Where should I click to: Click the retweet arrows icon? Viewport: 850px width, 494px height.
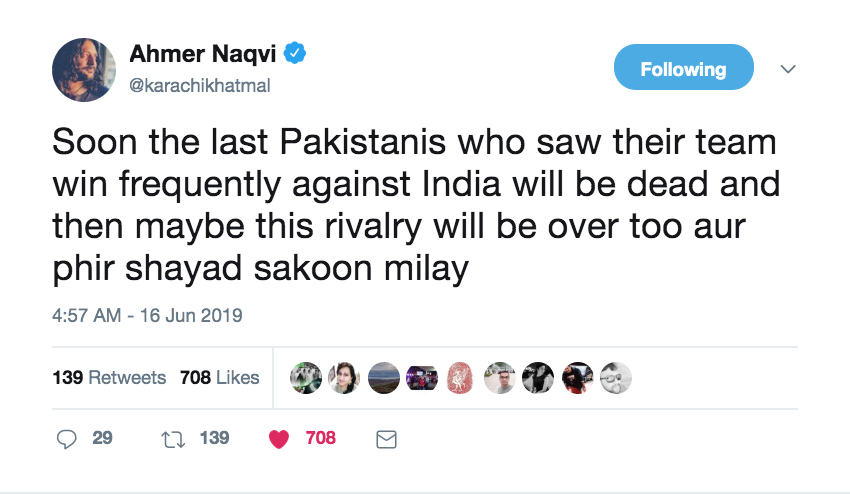pos(173,439)
